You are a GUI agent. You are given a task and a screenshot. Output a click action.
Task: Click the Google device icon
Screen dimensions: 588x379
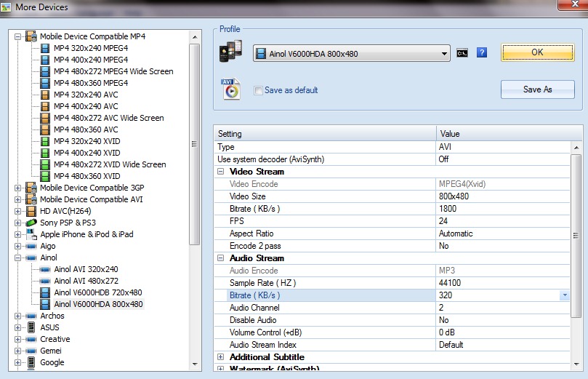click(31, 362)
